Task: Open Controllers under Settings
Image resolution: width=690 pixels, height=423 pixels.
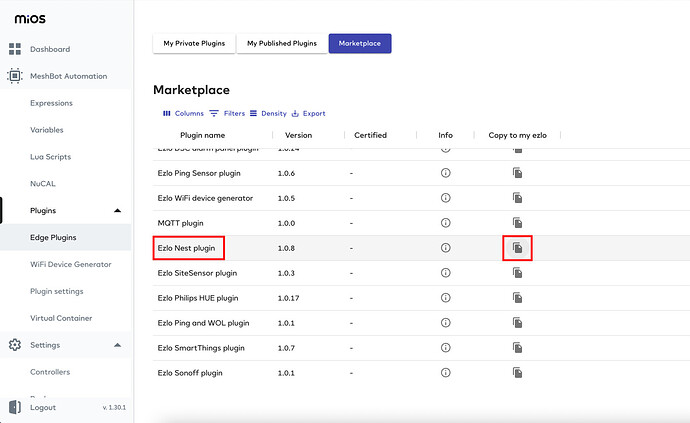Action: (50, 372)
